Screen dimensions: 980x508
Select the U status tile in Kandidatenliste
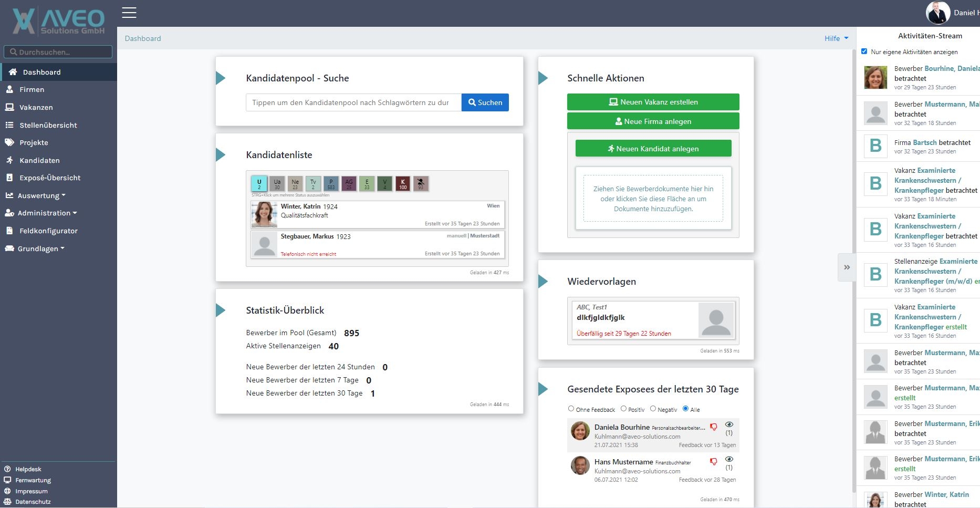259,184
